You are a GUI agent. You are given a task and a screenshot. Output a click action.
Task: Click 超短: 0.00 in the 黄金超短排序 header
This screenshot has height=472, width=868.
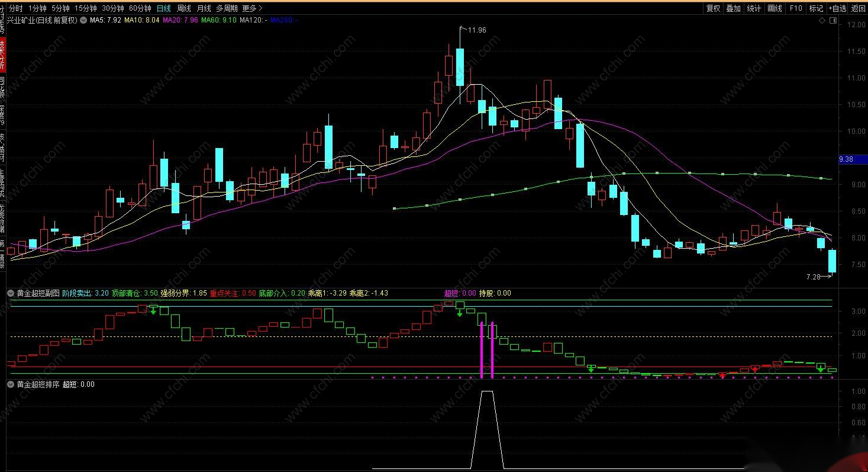pos(79,384)
